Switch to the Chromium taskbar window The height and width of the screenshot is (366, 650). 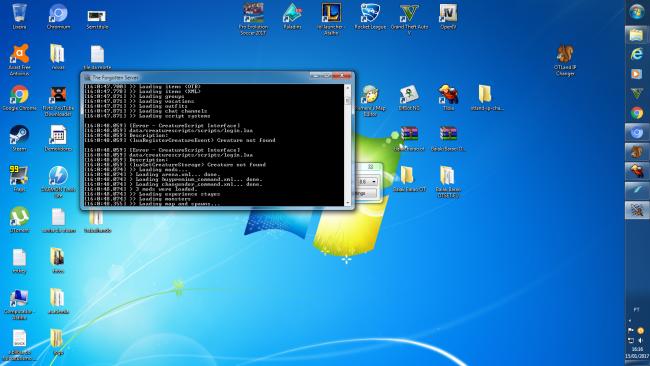637,132
